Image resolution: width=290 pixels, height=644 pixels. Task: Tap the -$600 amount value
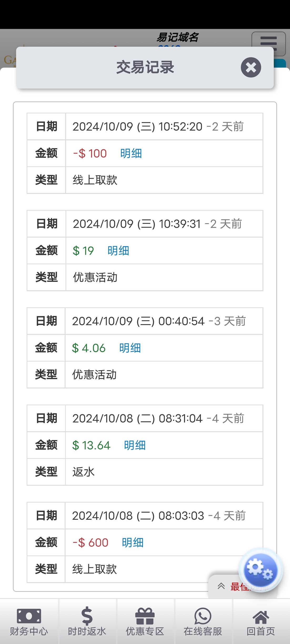click(90, 543)
